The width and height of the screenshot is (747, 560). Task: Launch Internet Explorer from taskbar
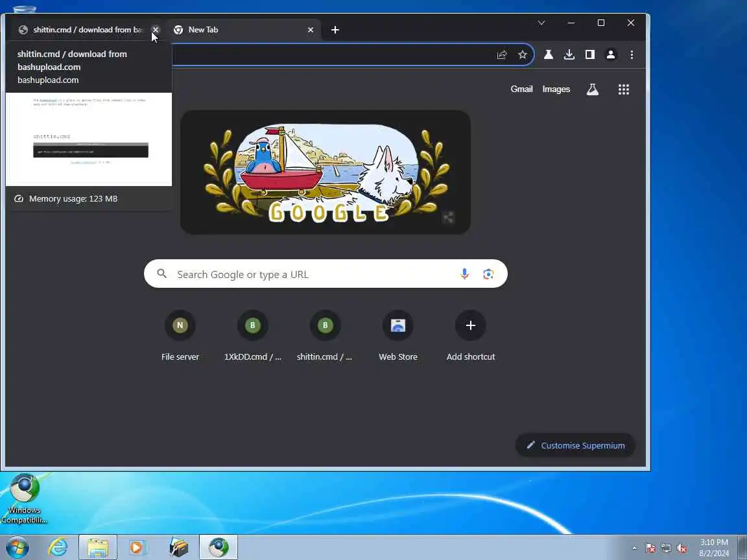58,547
